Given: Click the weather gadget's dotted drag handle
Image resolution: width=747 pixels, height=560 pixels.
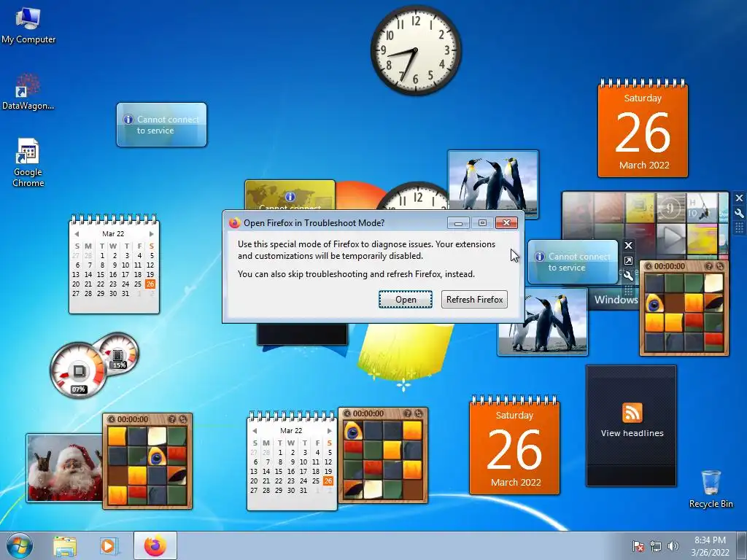Looking at the screenshot, I should coord(628,289).
